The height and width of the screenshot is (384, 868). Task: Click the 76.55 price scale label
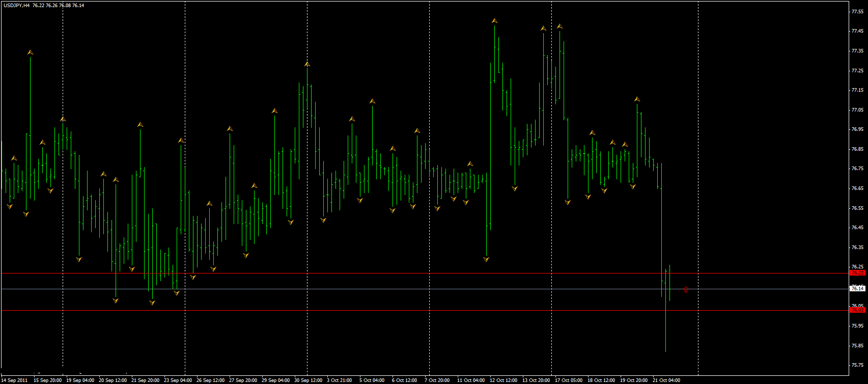[857, 208]
